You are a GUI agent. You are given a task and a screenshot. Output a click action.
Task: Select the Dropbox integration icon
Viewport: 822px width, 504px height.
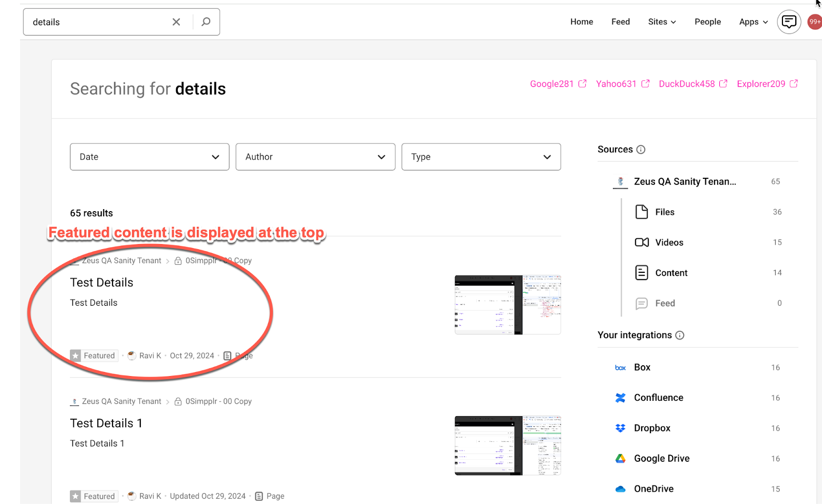(621, 428)
